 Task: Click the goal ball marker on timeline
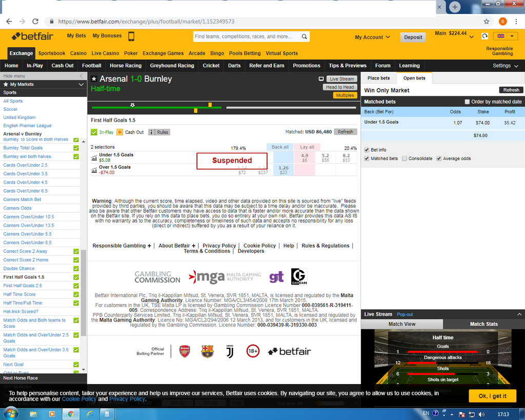[133, 105]
